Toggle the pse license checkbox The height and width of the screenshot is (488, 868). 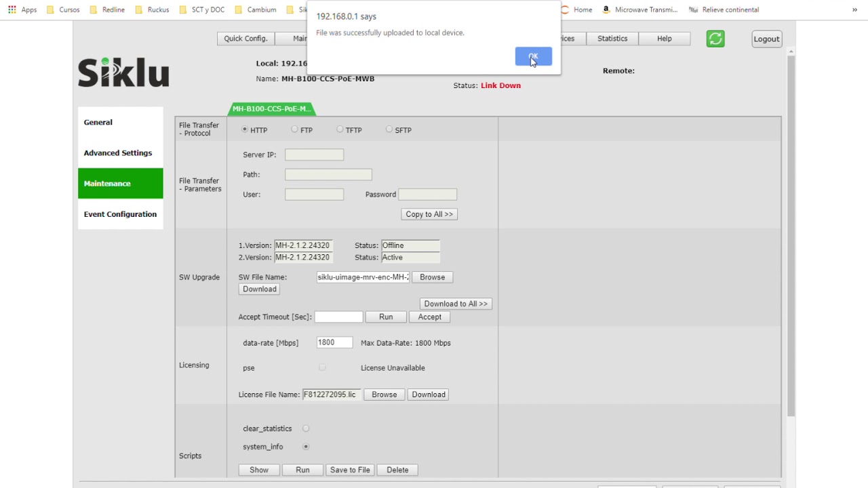click(322, 367)
